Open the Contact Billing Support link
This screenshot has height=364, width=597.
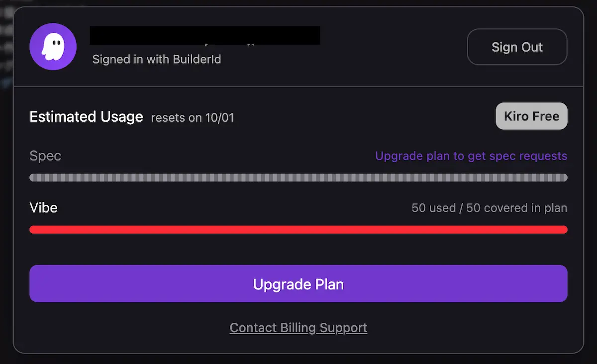298,328
